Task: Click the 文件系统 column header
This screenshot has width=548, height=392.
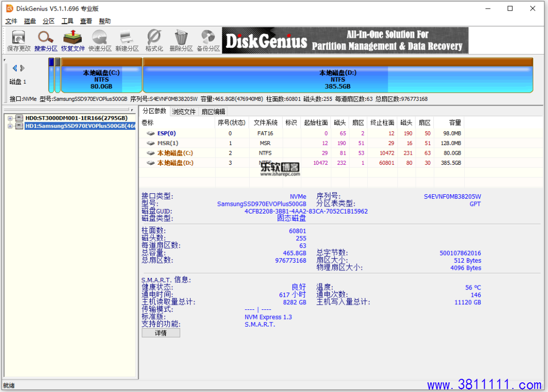Action: point(265,123)
